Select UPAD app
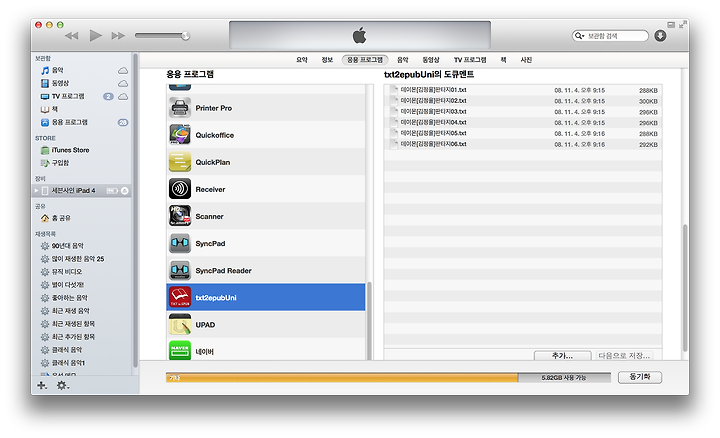The image size is (720, 438). tap(266, 325)
